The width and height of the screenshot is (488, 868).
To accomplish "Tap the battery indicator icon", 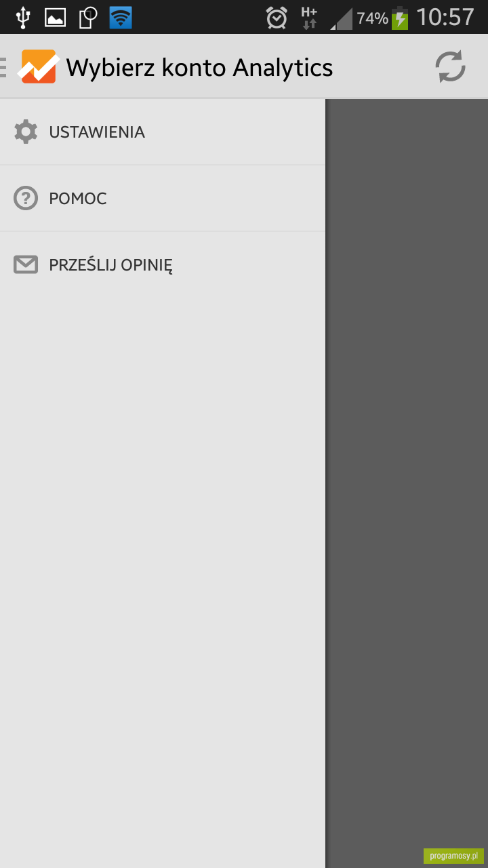I will (400, 18).
